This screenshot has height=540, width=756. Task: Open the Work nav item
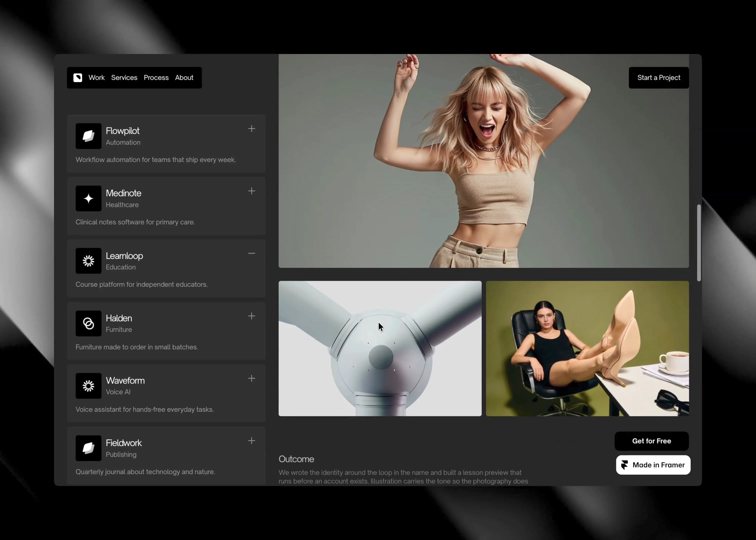(x=96, y=78)
